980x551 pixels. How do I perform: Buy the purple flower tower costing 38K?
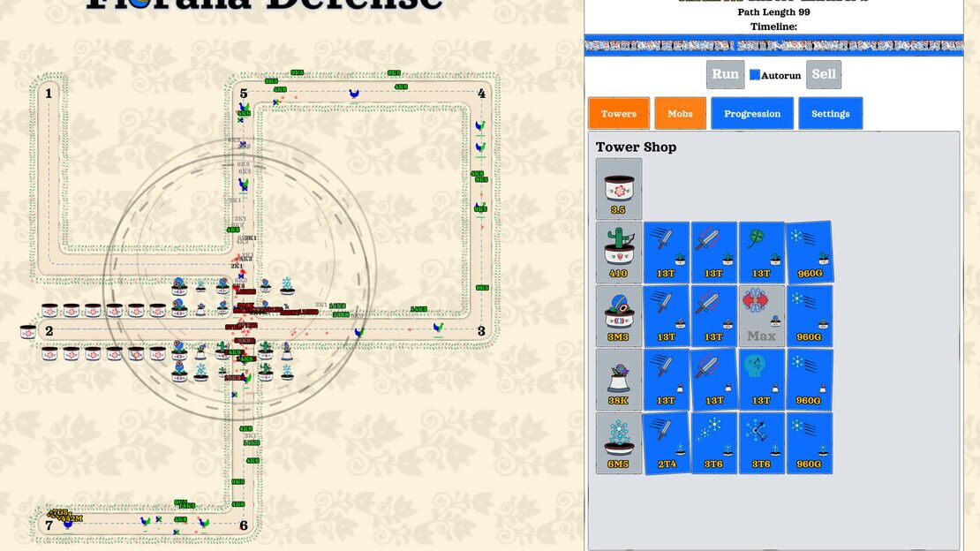(x=618, y=379)
